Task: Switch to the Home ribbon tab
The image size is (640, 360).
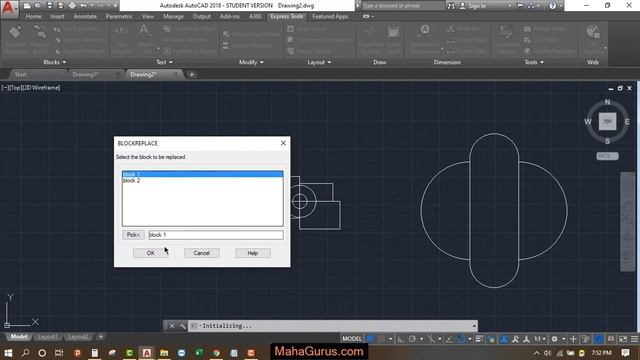Action: (33, 16)
